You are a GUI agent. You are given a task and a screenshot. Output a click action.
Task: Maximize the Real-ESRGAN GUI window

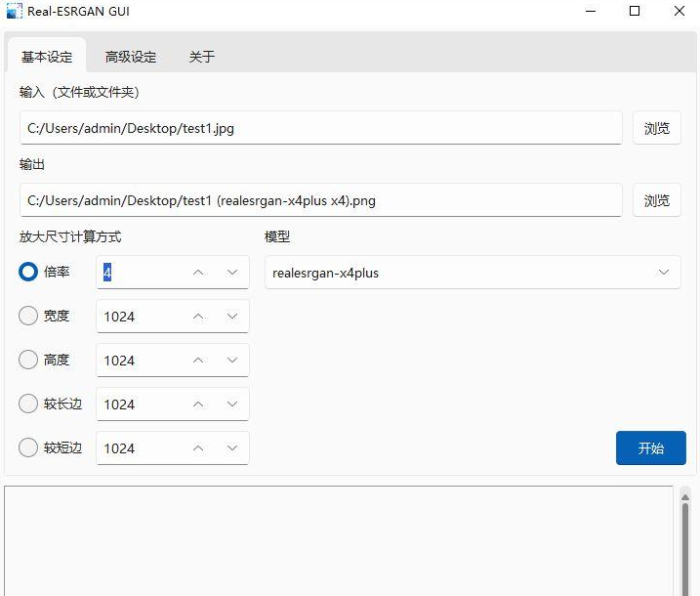point(635,11)
